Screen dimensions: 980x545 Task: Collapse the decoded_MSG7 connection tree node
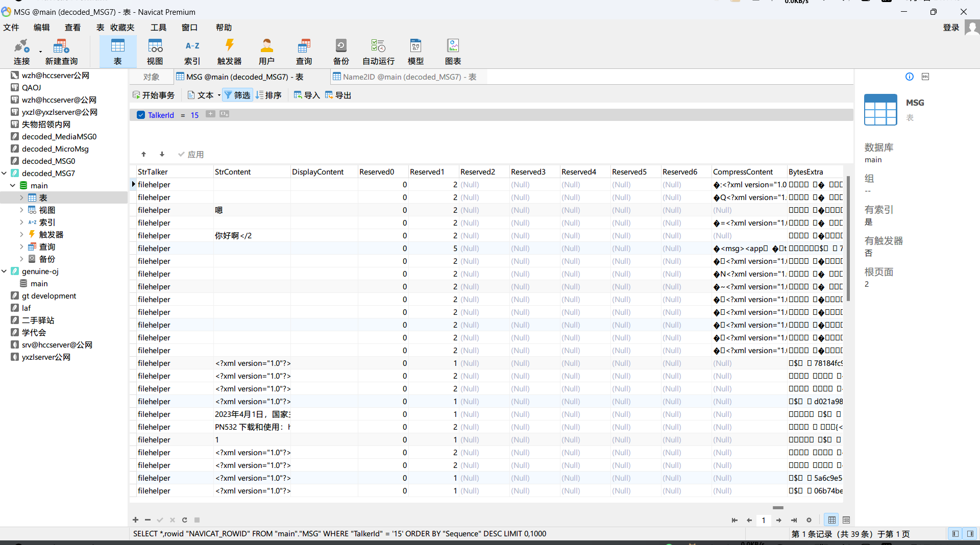[5, 174]
